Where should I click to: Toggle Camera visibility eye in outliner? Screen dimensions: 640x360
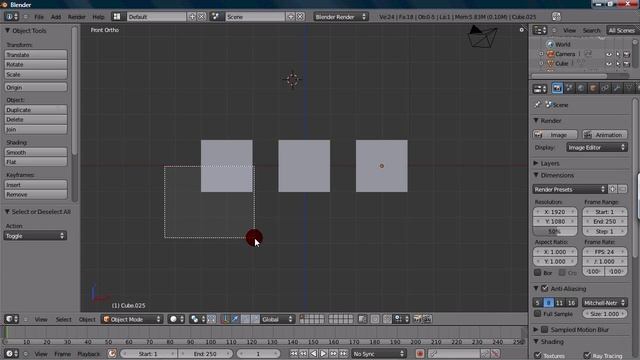point(609,54)
